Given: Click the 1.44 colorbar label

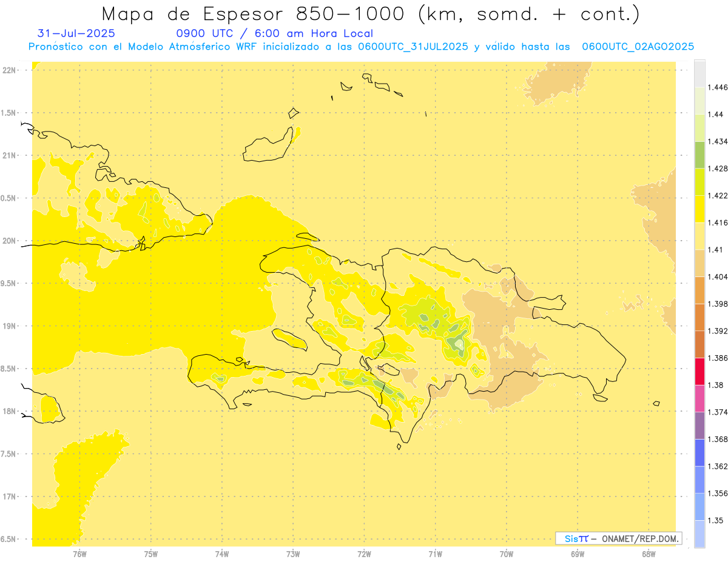Looking at the screenshot, I should coord(715,114).
